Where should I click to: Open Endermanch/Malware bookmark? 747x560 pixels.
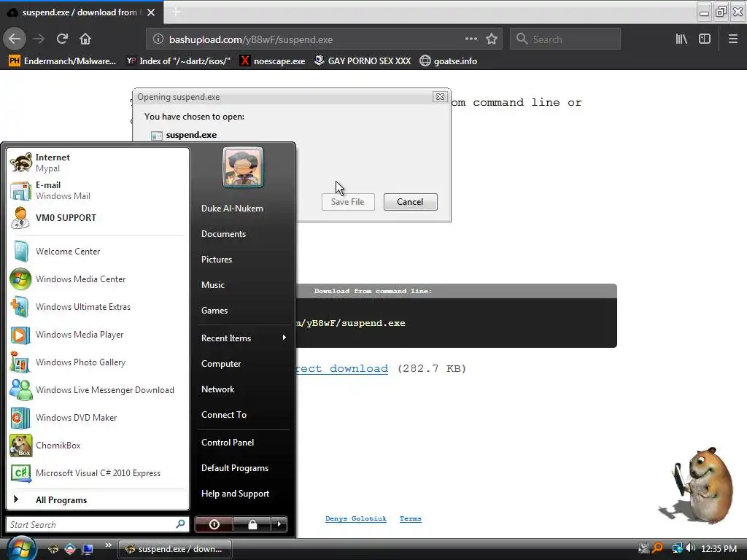[63, 61]
